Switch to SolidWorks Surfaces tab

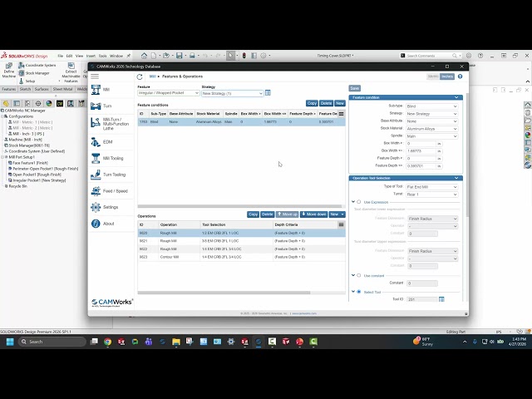pos(42,89)
